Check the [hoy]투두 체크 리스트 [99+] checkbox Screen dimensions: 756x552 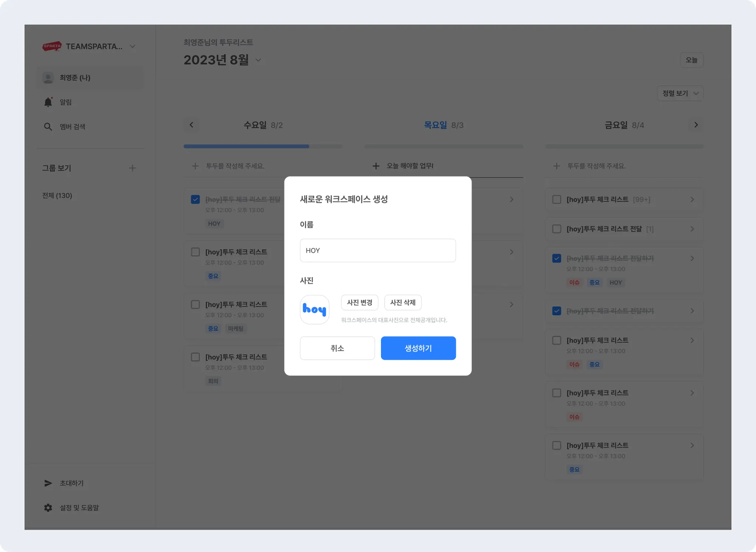pos(556,199)
